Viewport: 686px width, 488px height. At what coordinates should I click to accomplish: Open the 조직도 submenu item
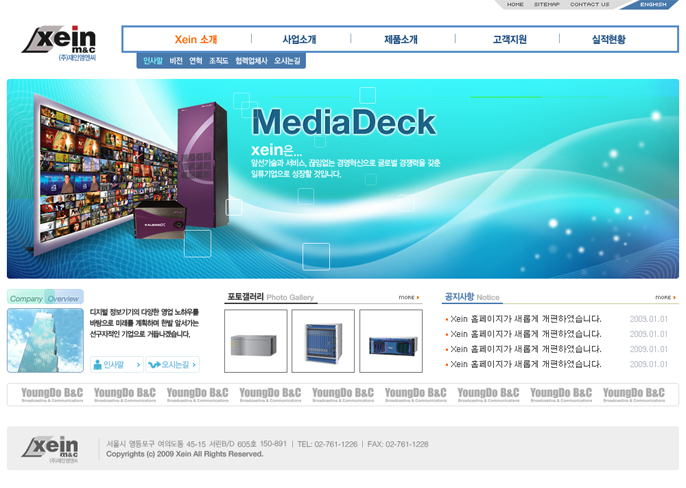coord(218,61)
